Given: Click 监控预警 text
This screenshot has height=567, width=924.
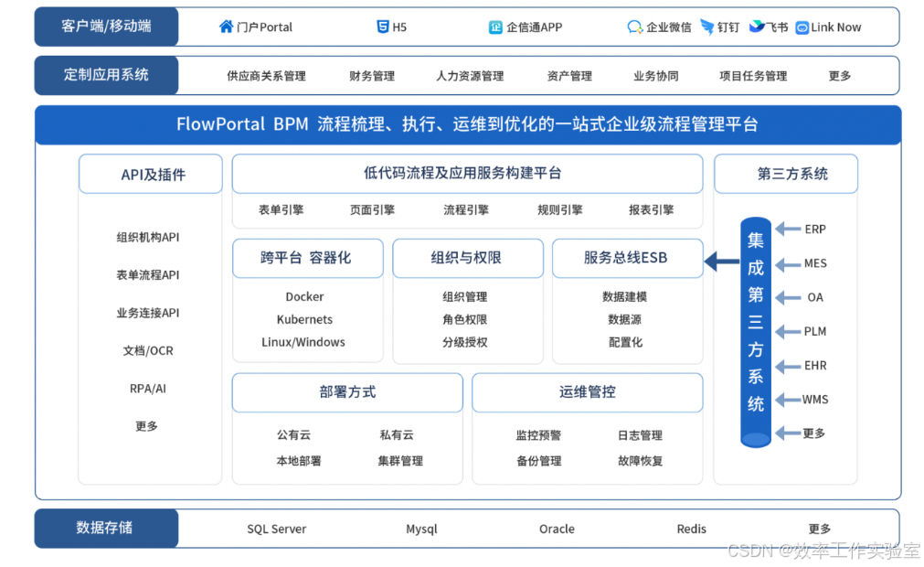Looking at the screenshot, I should coord(538,435).
